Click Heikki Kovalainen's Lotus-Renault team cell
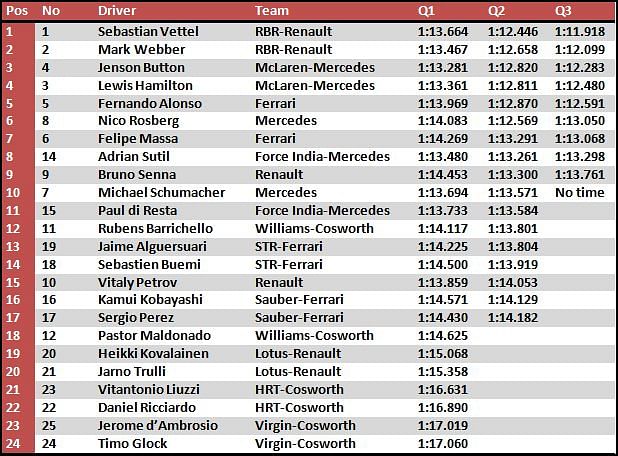This screenshot has height=456, width=618. pos(298,354)
